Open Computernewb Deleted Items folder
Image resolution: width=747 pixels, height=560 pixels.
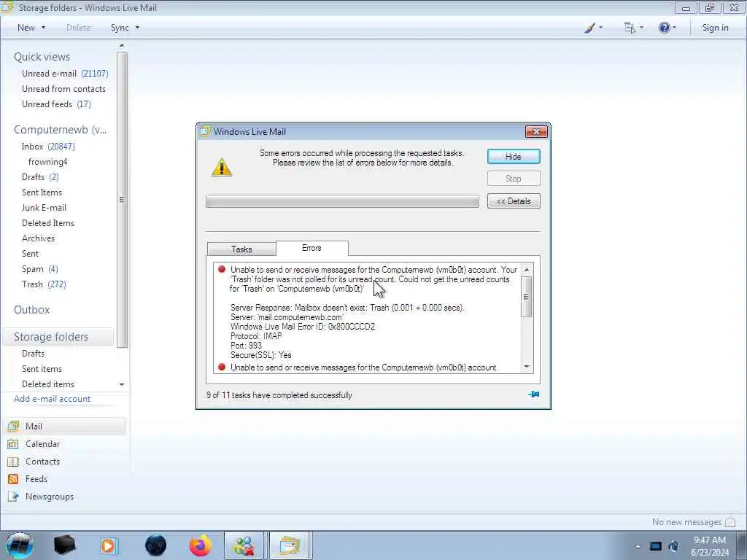click(x=48, y=223)
